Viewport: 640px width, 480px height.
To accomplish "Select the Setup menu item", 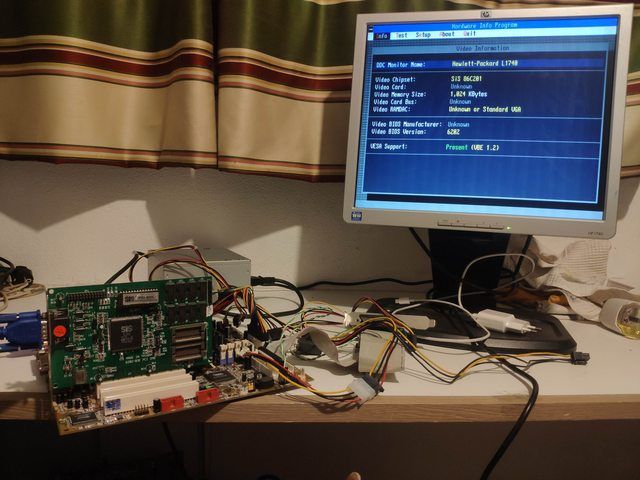I will point(424,35).
